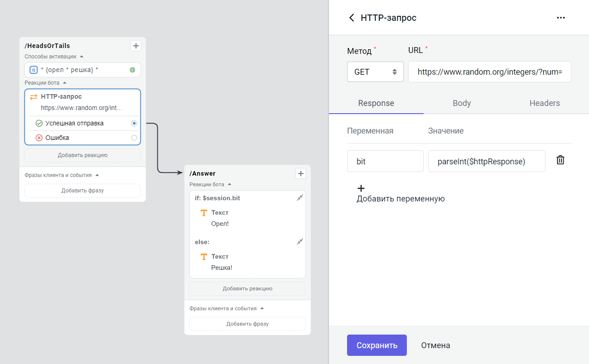Open the Метод dropdown showing GET
589x364 pixels.
click(375, 72)
